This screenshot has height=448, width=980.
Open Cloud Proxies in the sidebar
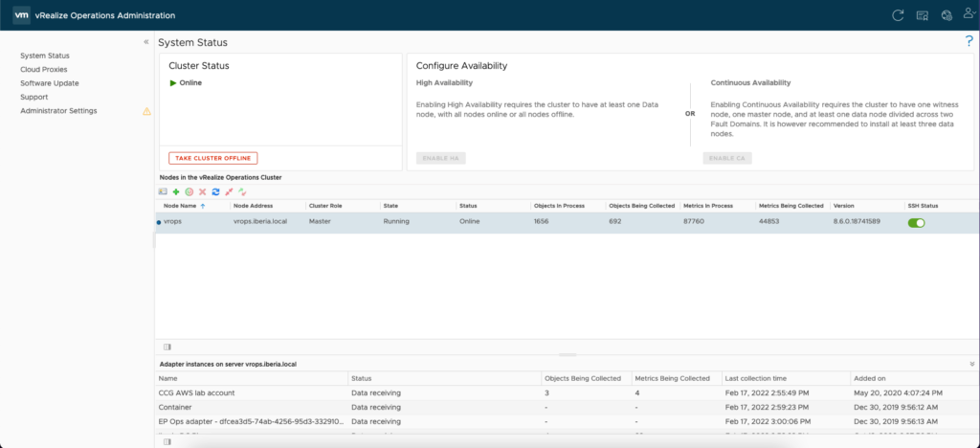coord(44,69)
